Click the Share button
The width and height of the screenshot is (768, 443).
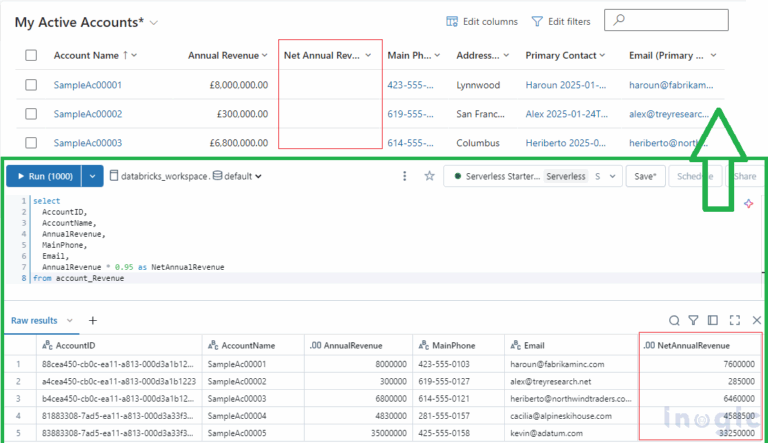coord(744,176)
